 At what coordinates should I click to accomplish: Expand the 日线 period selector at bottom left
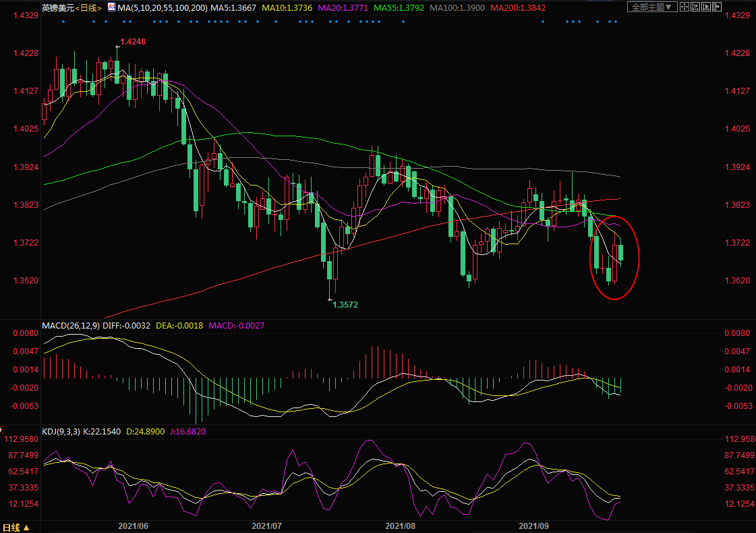[x=16, y=527]
